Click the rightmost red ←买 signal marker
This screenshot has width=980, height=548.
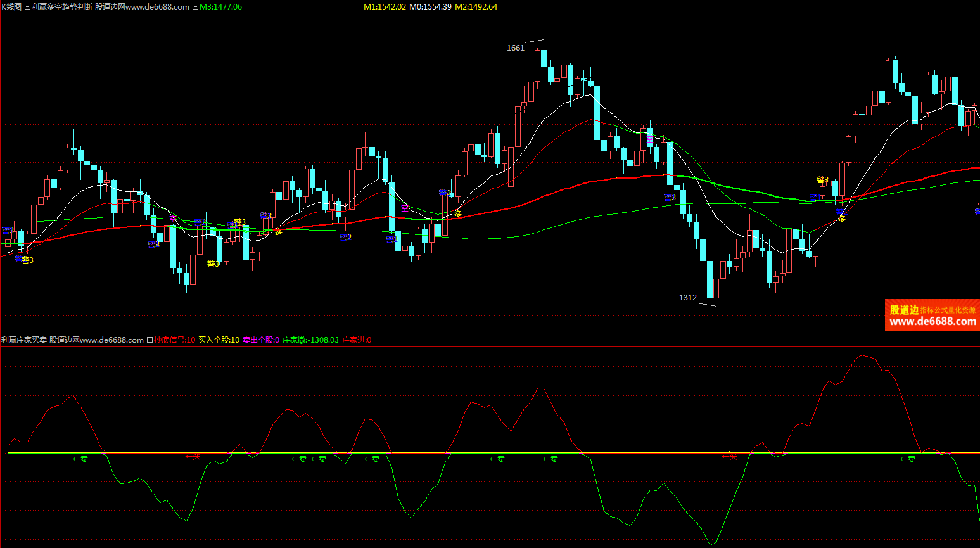(x=730, y=456)
